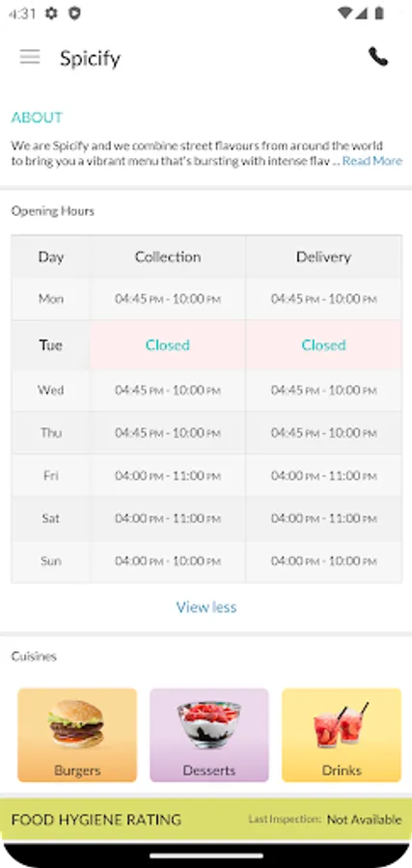Expand the About text with Read More
Screen dimensions: 412x868
(x=372, y=161)
